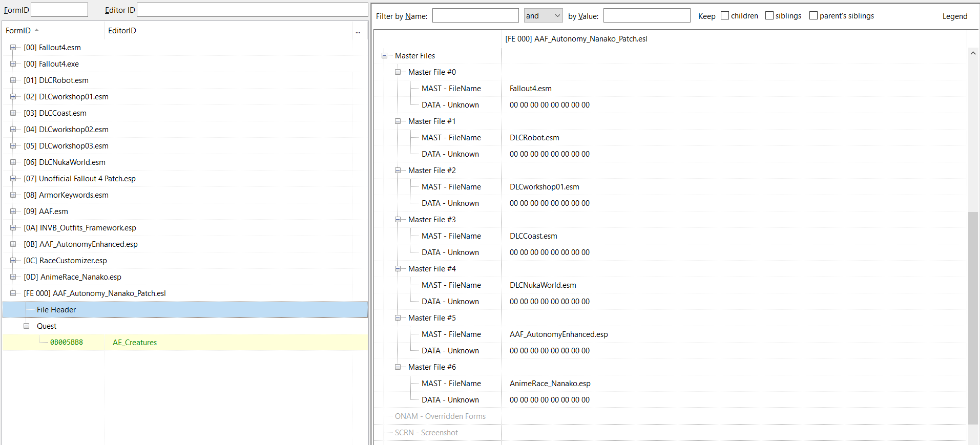980x445 pixels.
Task: Open the and/or filter dropdown
Action: [x=544, y=16]
